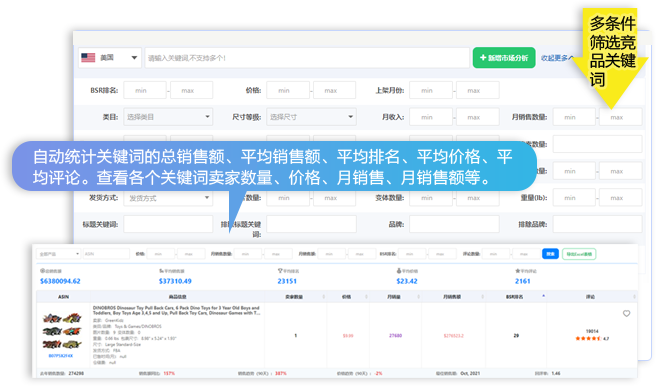657x387 pixels.
Task: Sort the 卖家数量 column using sort arrows
Action: click(323, 297)
